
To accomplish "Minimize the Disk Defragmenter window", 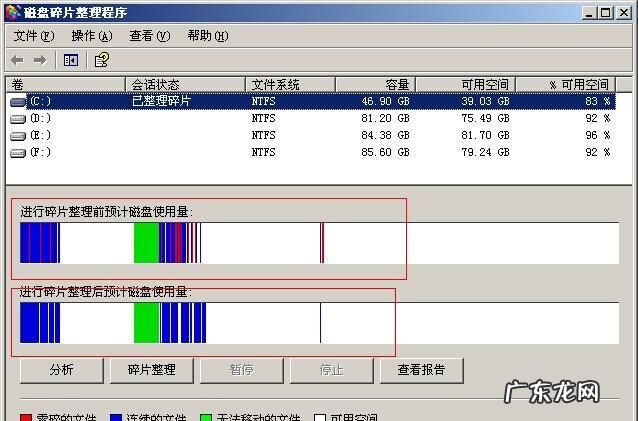I will click(x=589, y=13).
